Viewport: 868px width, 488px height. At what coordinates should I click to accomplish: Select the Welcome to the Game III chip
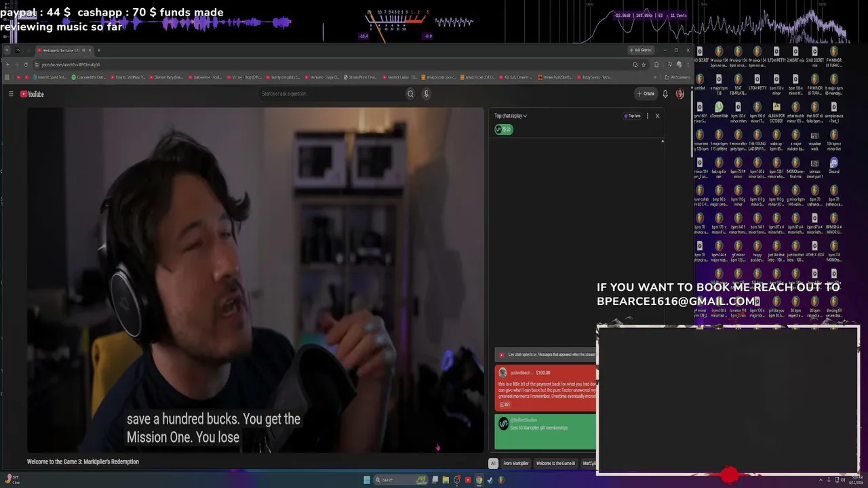[x=555, y=464]
